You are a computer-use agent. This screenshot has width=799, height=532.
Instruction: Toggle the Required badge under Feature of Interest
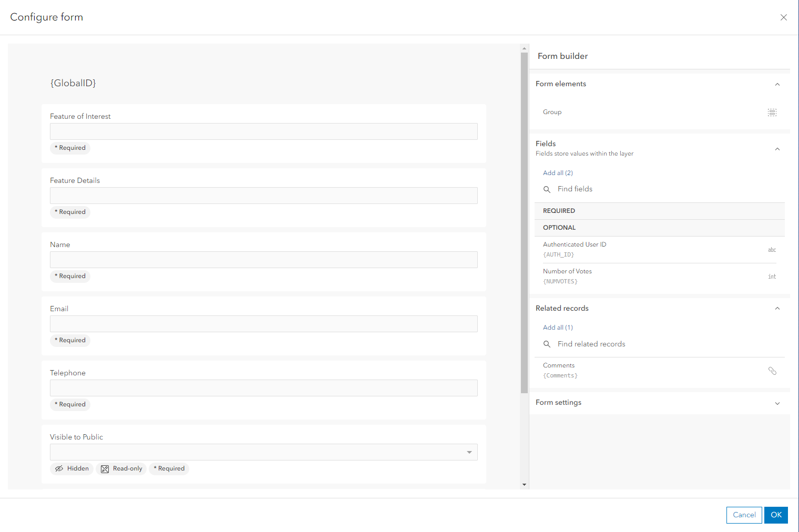[x=70, y=148]
